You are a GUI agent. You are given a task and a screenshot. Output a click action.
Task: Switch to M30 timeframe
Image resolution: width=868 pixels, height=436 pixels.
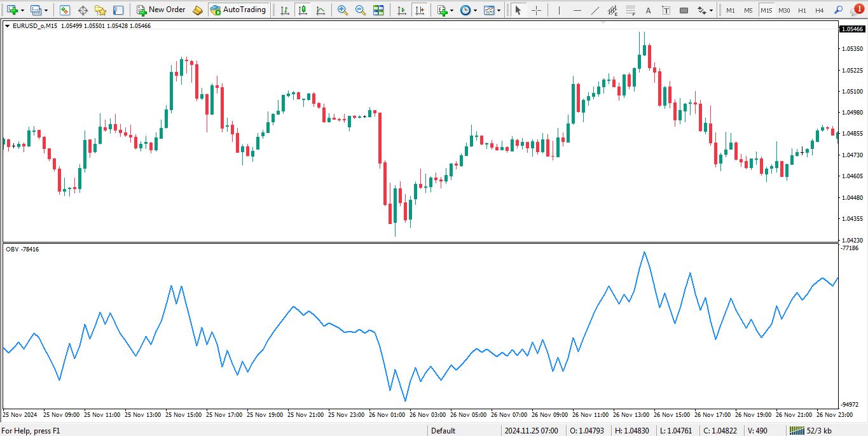pos(784,10)
